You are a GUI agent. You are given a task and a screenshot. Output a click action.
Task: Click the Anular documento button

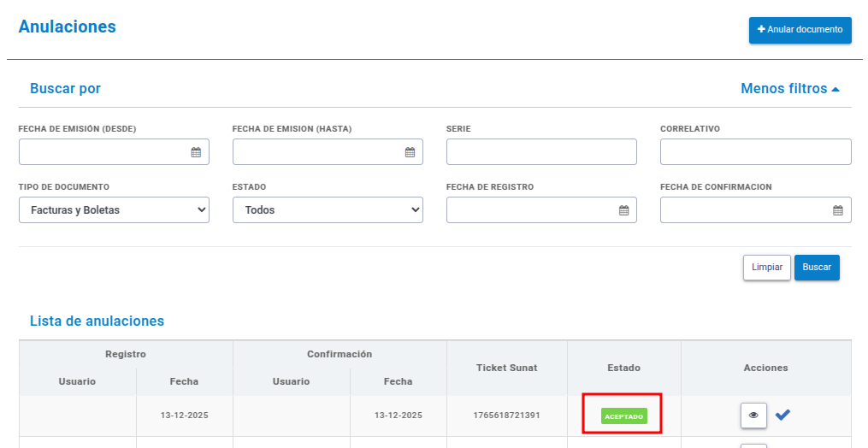pos(800,30)
